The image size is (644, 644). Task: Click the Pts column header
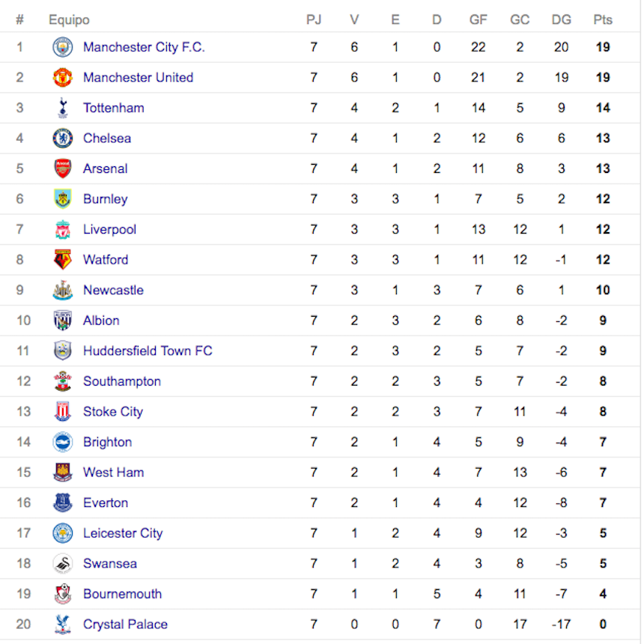[x=603, y=19]
